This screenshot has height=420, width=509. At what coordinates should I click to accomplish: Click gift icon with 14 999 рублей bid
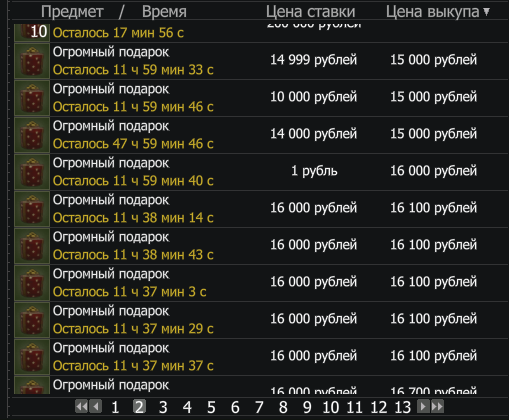pos(32,61)
